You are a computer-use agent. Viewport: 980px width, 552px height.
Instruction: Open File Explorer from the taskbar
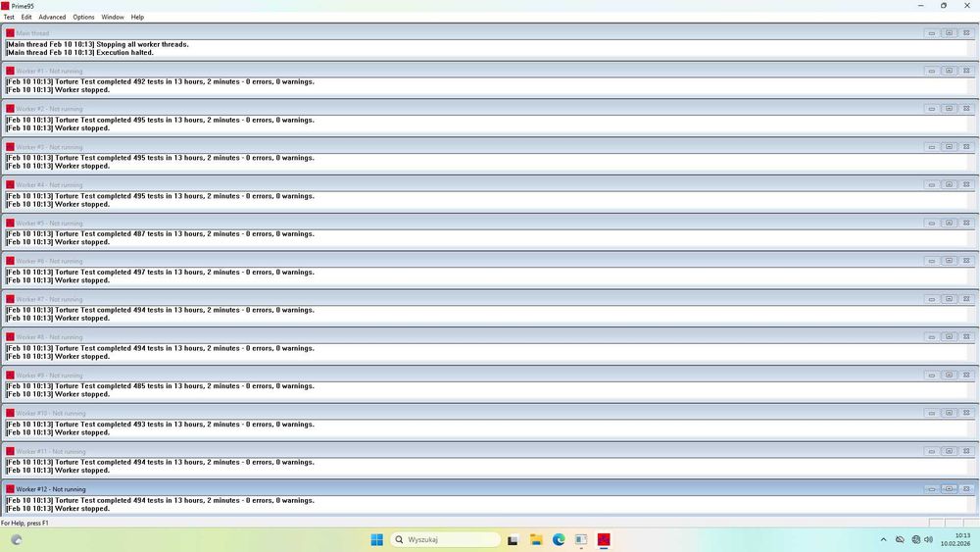536,539
